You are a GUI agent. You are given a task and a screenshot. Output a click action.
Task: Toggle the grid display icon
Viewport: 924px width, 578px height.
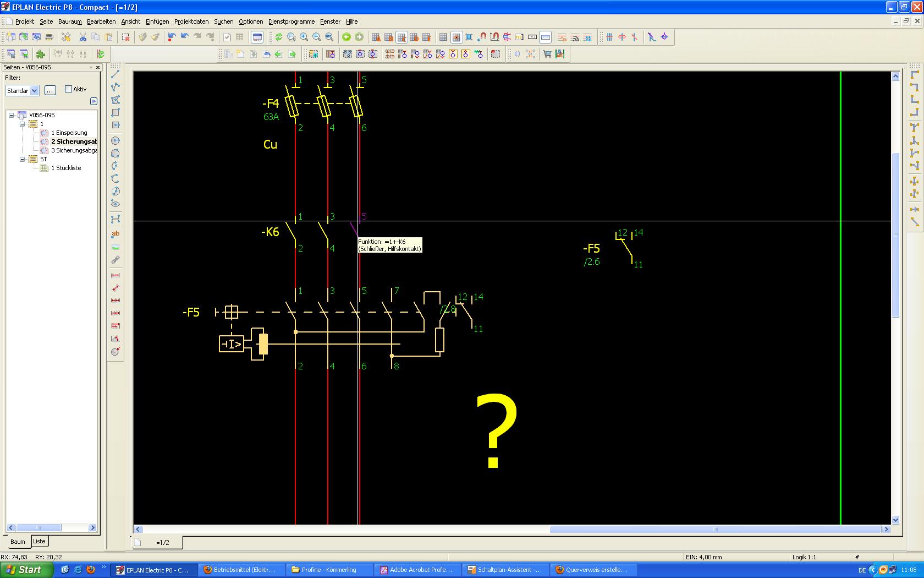443,37
